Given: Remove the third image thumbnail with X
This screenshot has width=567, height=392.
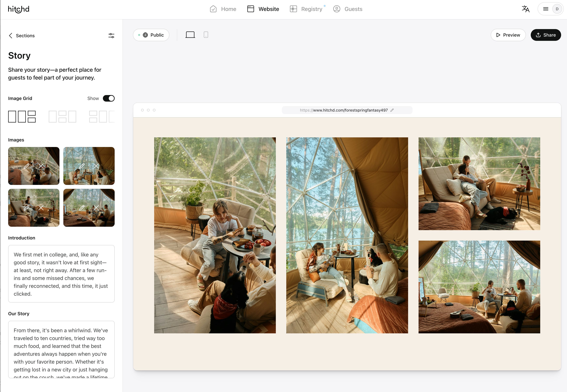Looking at the screenshot, I should click(41, 208).
